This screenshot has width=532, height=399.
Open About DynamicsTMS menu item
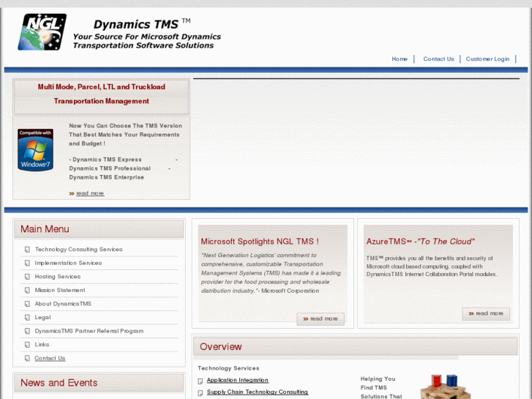tap(63, 304)
